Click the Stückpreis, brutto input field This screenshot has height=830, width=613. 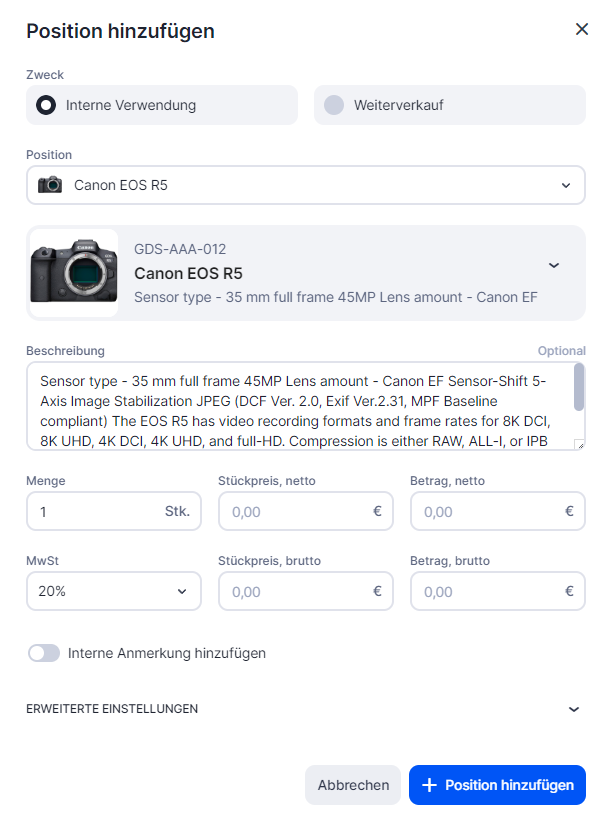pyautogui.click(x=295, y=591)
